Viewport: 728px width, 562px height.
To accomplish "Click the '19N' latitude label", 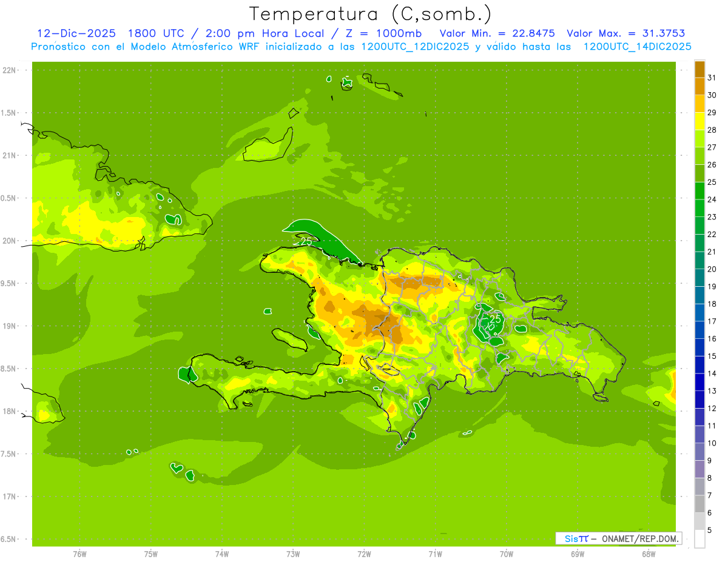I will tap(10, 326).
